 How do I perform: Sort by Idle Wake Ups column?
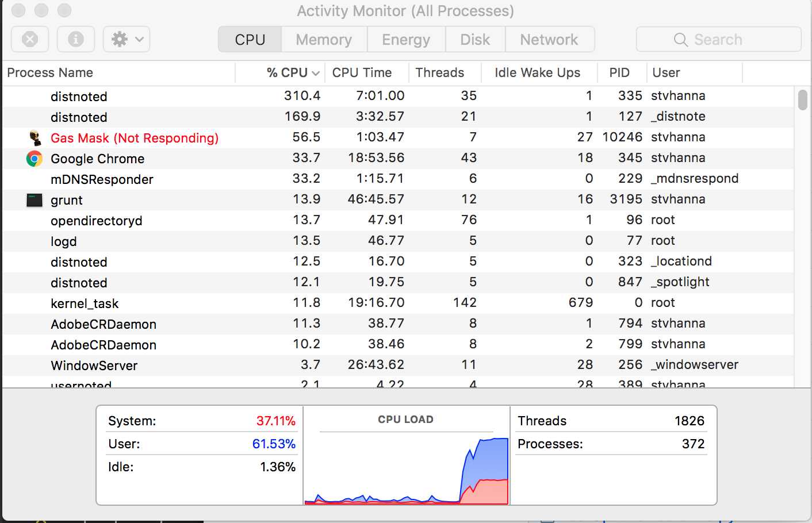(x=539, y=72)
